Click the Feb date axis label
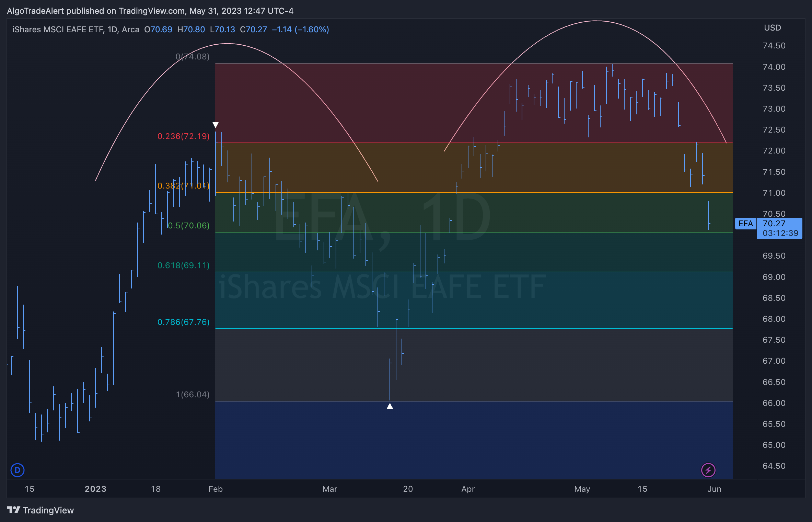Image resolution: width=812 pixels, height=522 pixels. tap(216, 489)
